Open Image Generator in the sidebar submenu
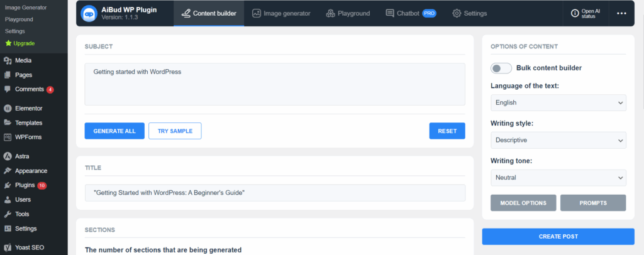 pyautogui.click(x=26, y=8)
